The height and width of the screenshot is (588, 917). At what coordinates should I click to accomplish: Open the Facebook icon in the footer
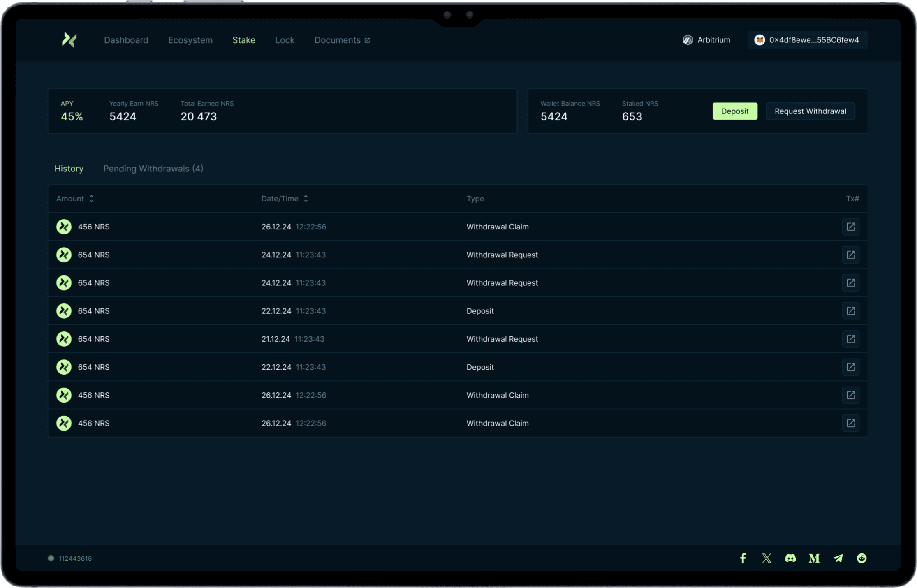point(743,558)
